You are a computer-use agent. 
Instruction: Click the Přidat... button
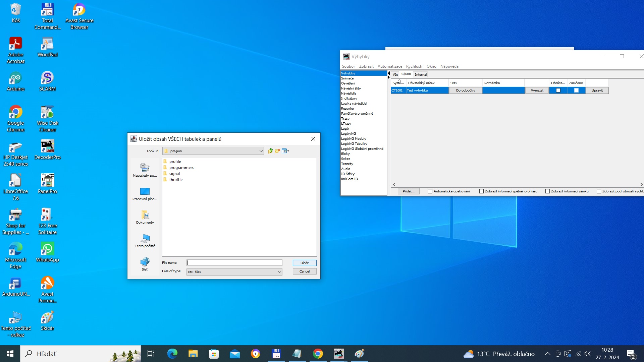[408, 191]
